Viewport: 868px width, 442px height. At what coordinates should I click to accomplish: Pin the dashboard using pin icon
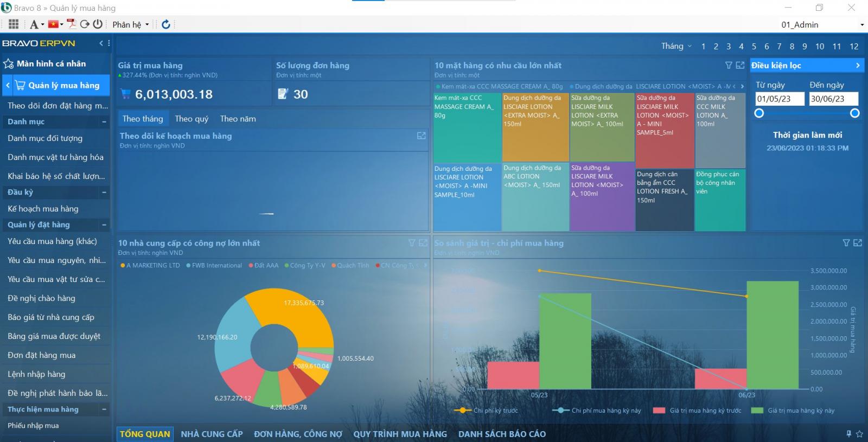pyautogui.click(x=848, y=434)
